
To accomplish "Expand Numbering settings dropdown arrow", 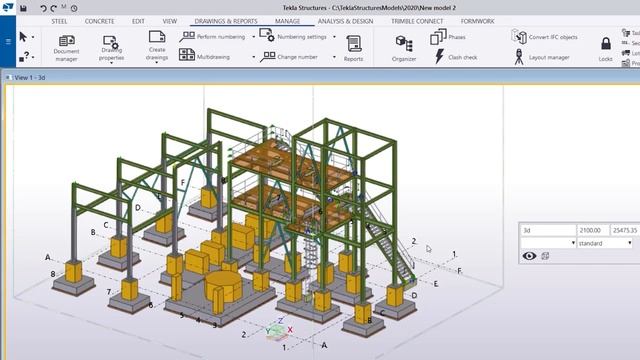I will coord(334,37).
